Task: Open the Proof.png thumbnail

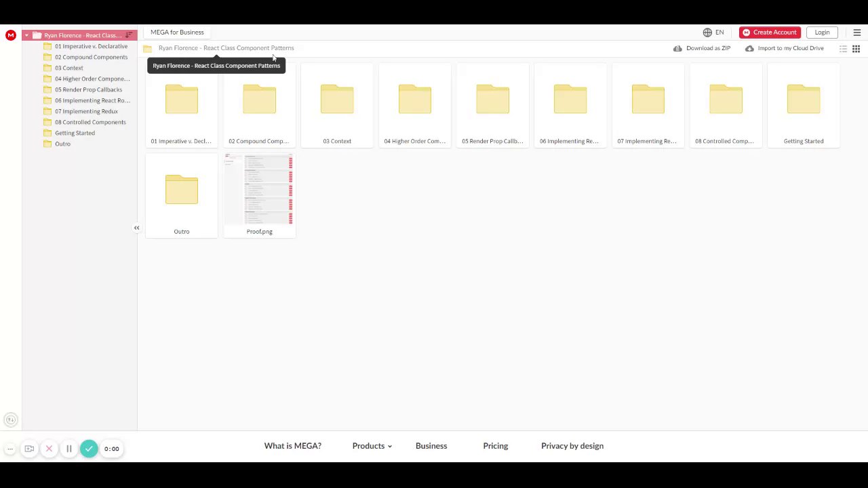Action: pos(259,196)
